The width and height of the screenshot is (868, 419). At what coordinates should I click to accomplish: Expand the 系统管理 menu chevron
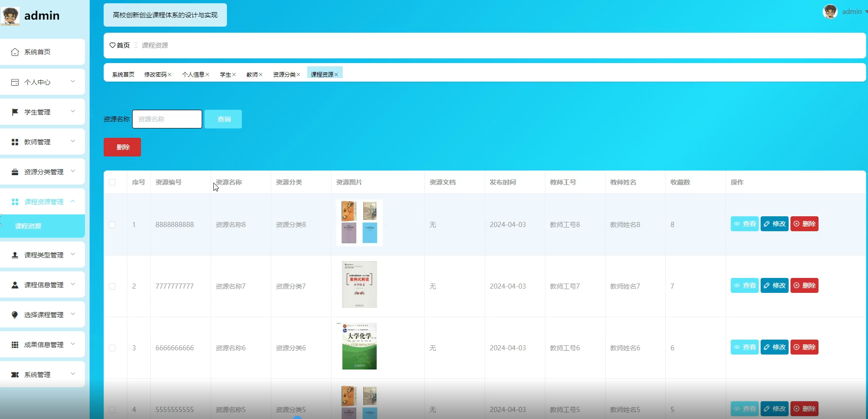(73, 374)
